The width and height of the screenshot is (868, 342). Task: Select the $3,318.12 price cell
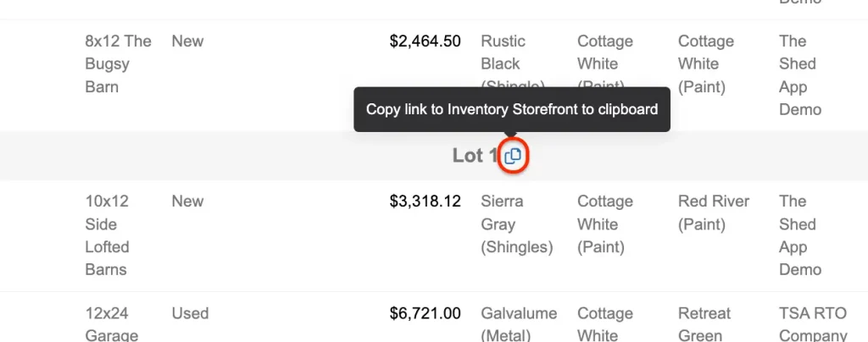coord(425,201)
